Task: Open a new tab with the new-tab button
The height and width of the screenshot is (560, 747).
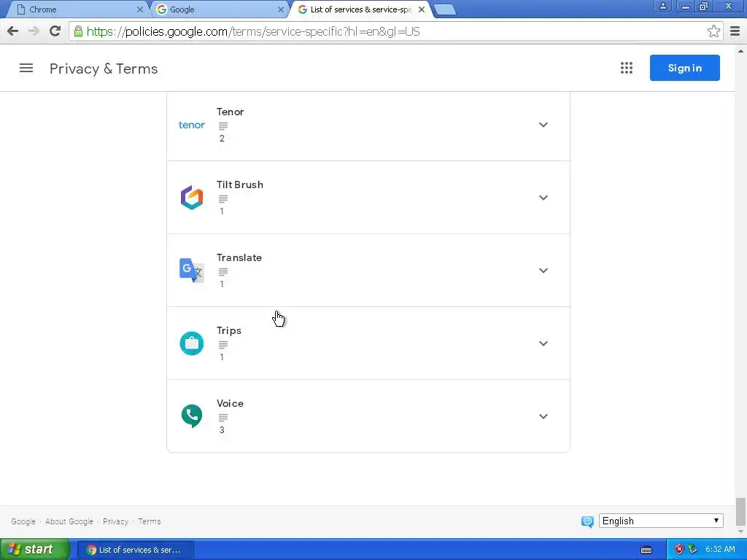Action: pos(445,9)
